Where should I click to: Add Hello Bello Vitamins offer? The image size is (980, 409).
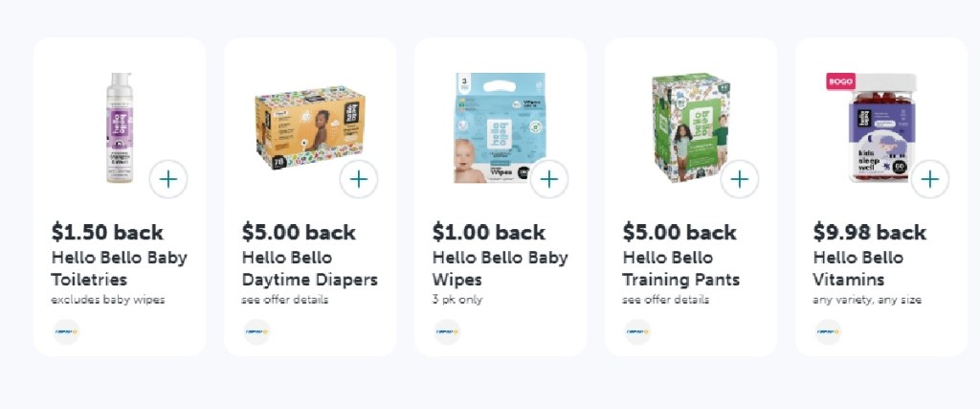[x=930, y=179]
